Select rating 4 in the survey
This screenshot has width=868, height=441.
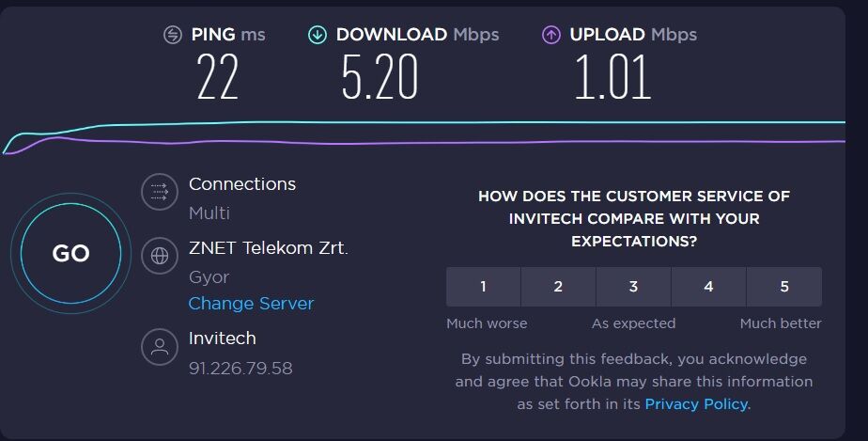pyautogui.click(x=708, y=287)
